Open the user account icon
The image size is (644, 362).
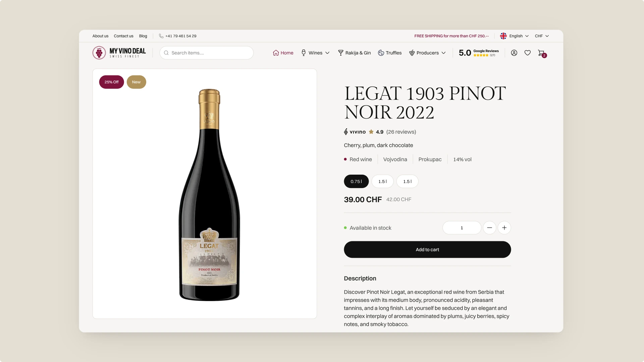pos(514,53)
